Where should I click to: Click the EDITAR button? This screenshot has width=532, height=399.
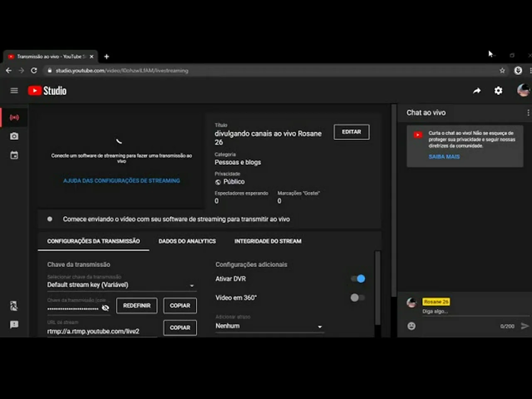point(351,132)
